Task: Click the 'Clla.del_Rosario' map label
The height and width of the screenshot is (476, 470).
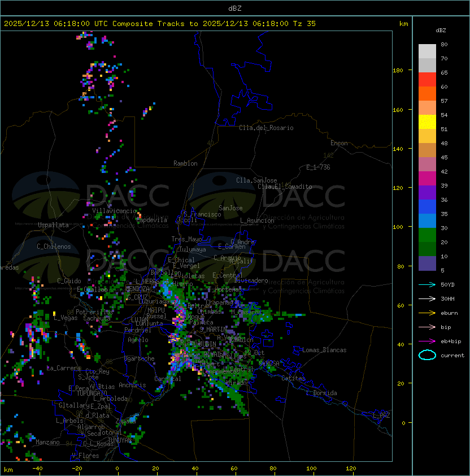Action: point(266,128)
